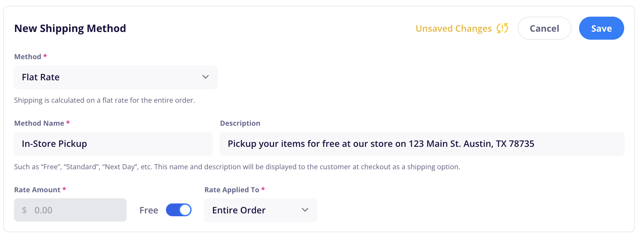Click the Rate Amount label
This screenshot has width=644, height=238.
click(37, 190)
